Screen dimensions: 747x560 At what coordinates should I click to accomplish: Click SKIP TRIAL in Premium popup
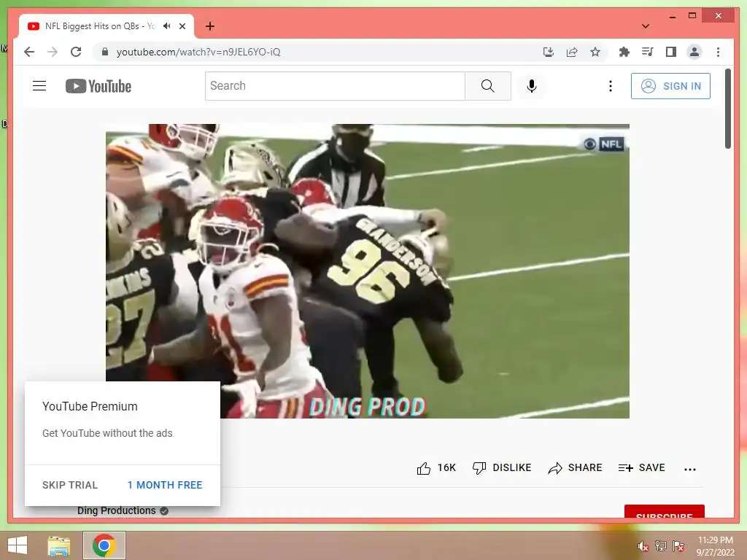point(70,485)
